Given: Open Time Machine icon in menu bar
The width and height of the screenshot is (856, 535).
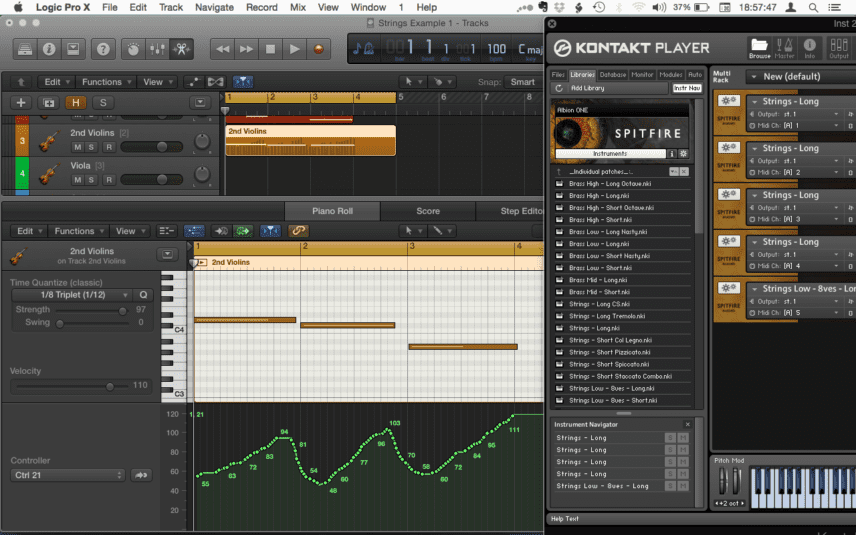Looking at the screenshot, I should click(599, 7).
